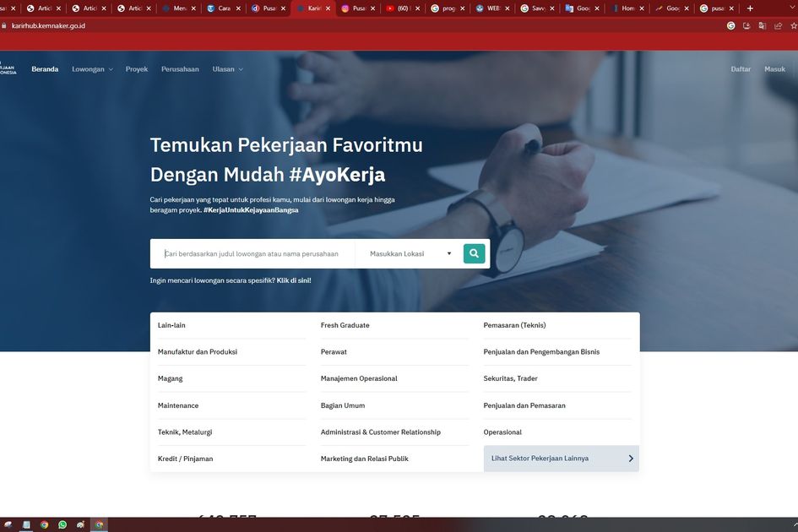The height and width of the screenshot is (532, 798).
Task: Click the Daftar link
Action: click(741, 69)
